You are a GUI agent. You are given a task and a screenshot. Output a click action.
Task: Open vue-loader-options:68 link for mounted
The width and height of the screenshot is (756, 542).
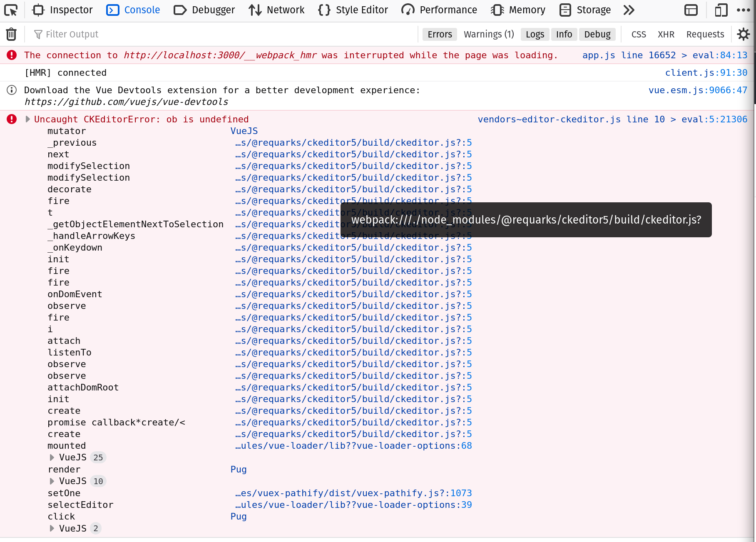[353, 445]
